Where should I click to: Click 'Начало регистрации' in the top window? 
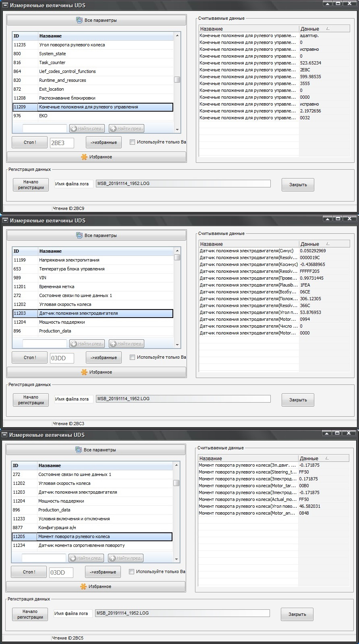(31, 185)
